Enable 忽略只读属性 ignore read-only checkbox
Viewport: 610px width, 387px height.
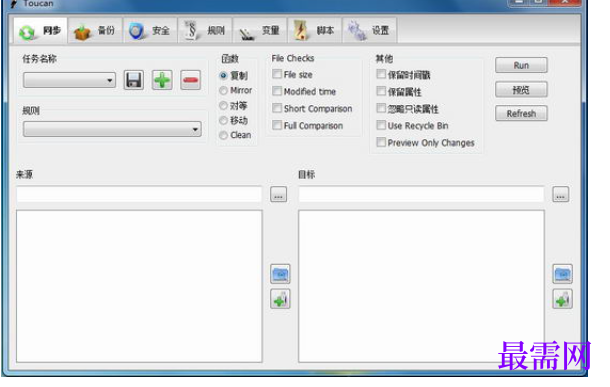coord(381,108)
